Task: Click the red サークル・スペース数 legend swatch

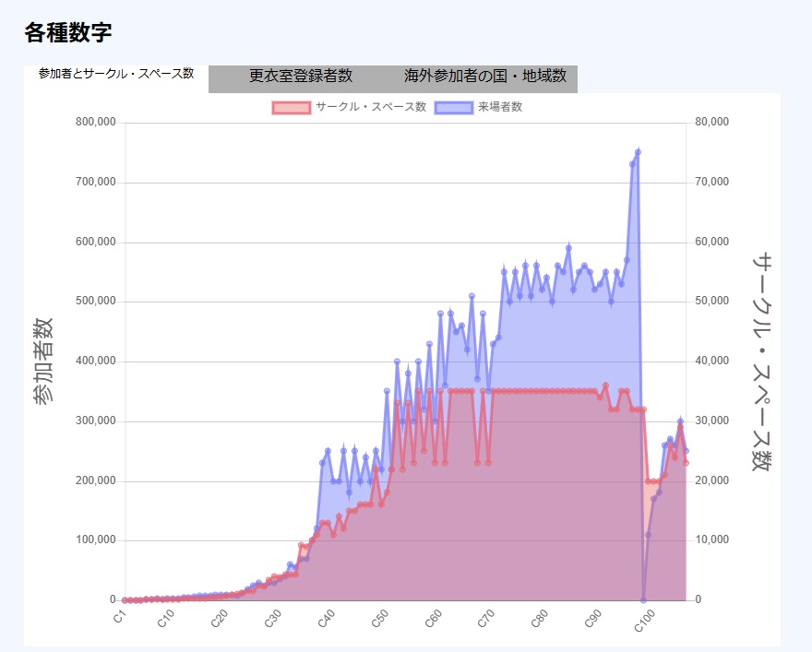Action: point(292,107)
